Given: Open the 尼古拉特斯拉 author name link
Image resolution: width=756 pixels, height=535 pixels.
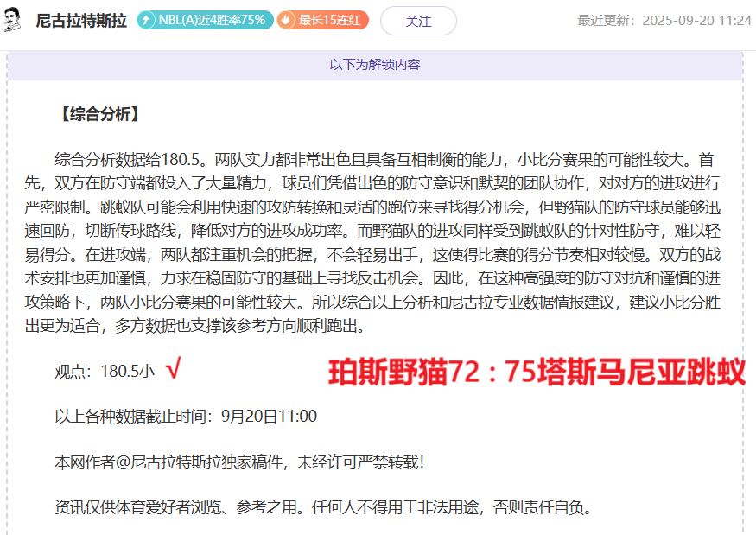Looking at the screenshot, I should tap(81, 20).
